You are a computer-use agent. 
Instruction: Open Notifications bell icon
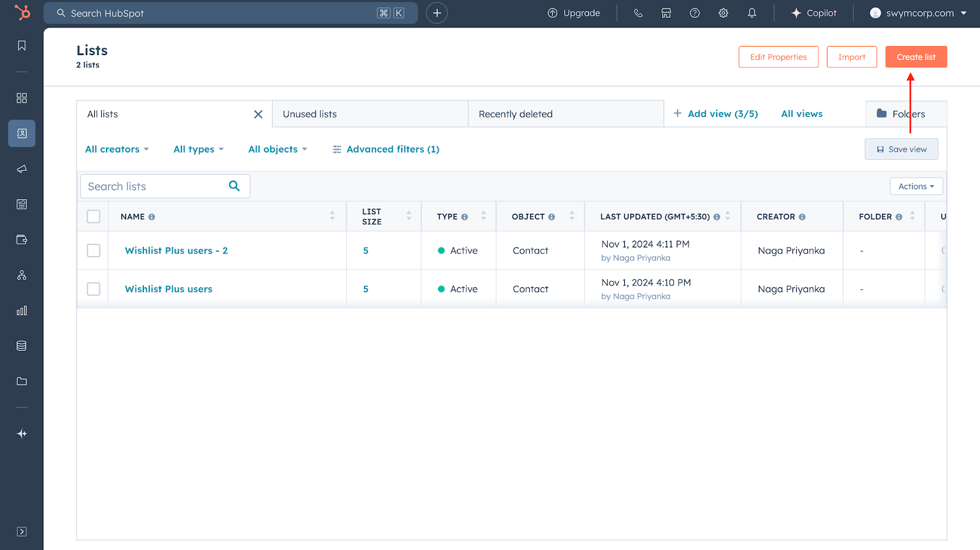pyautogui.click(x=752, y=13)
